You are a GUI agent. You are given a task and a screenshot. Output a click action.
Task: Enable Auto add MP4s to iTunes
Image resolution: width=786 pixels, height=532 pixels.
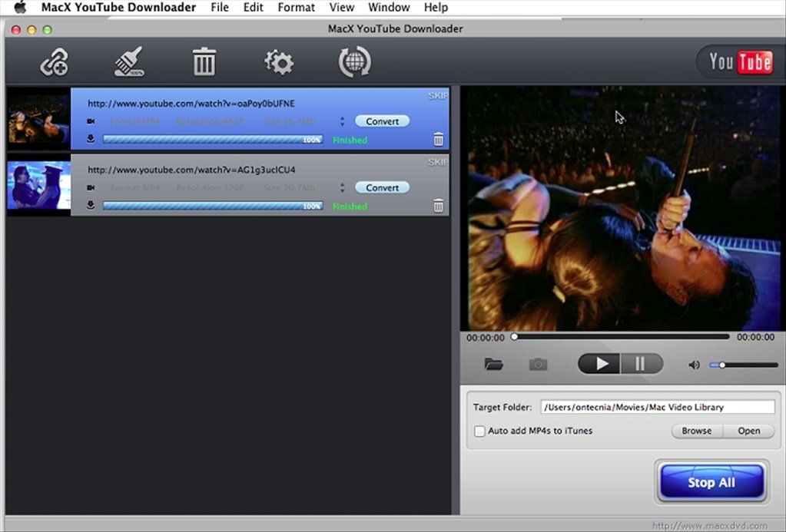click(x=479, y=431)
